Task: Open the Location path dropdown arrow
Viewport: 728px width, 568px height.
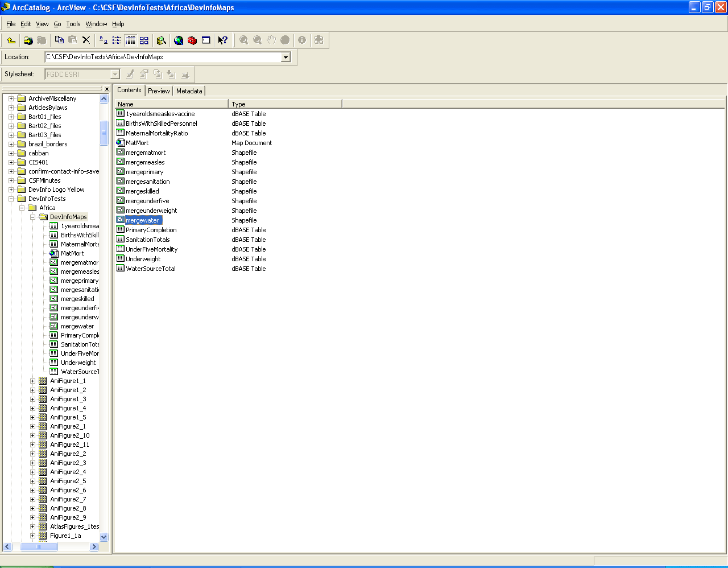Action: (286, 57)
